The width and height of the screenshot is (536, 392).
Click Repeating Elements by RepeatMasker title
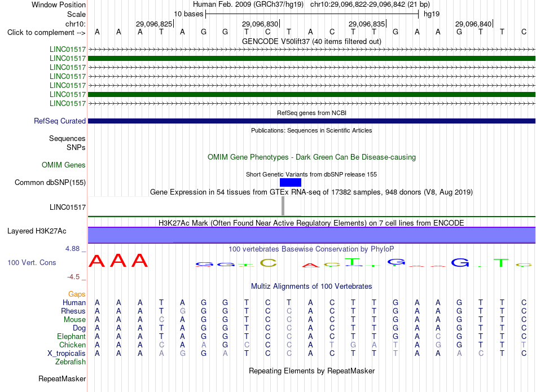pos(311,371)
